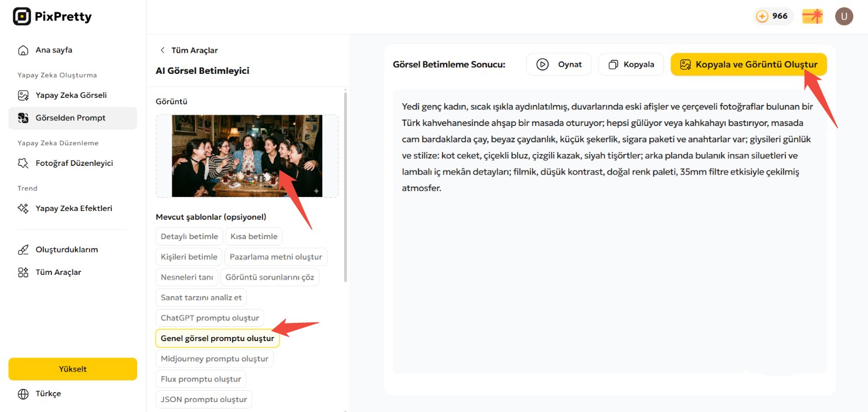This screenshot has height=412, width=868.
Task: Open the Türkçe language selector
Action: point(48,394)
